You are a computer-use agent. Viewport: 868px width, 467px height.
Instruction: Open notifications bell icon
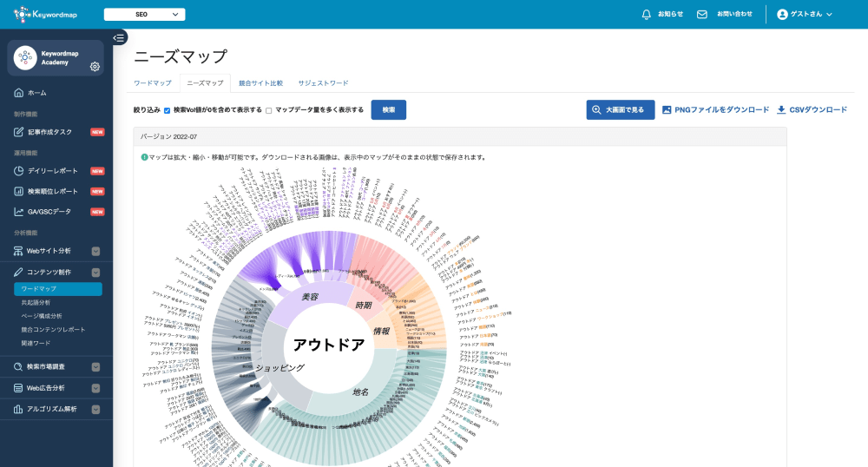coord(646,15)
